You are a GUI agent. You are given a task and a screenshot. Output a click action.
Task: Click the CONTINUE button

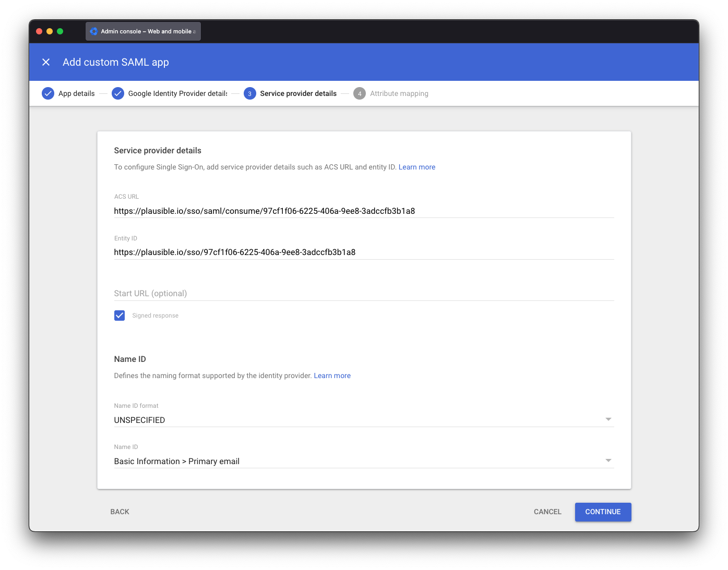(603, 512)
